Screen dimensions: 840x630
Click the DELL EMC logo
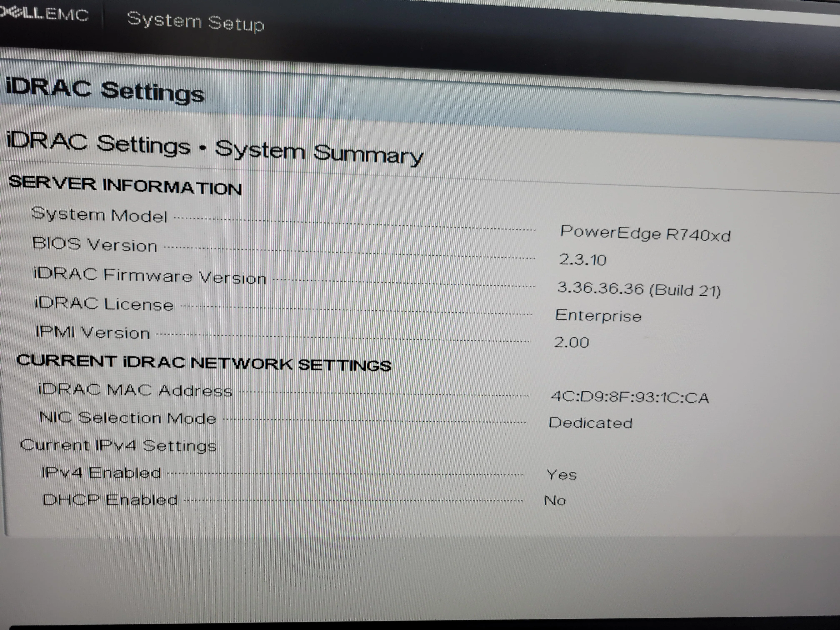pyautogui.click(x=44, y=14)
